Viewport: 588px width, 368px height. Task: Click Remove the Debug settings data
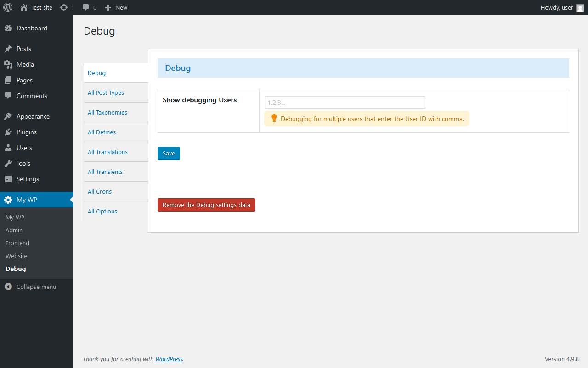click(x=206, y=205)
